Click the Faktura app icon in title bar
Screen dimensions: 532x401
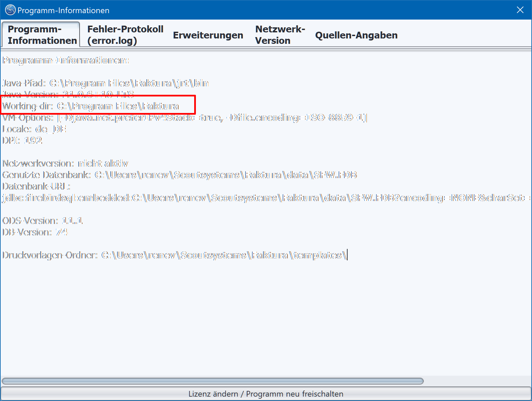[10, 10]
